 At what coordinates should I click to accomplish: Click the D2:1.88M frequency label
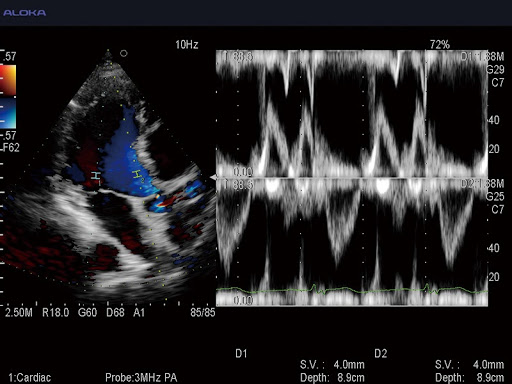click(482, 184)
